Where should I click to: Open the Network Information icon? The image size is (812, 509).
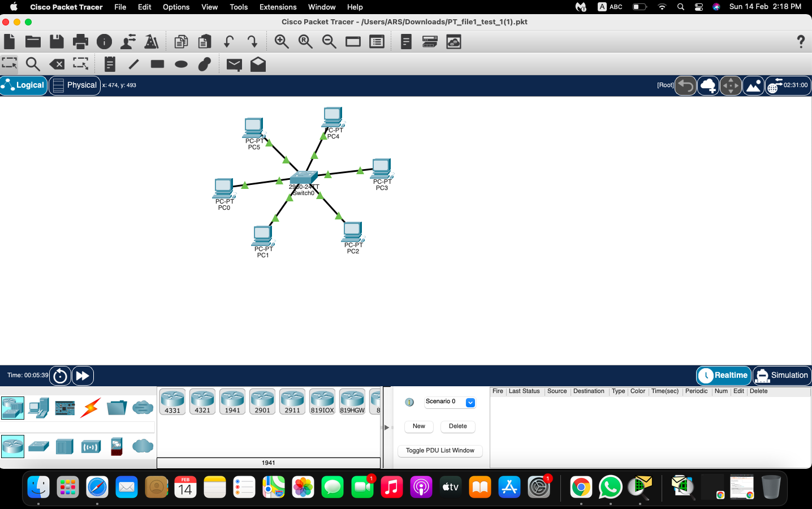(104, 42)
